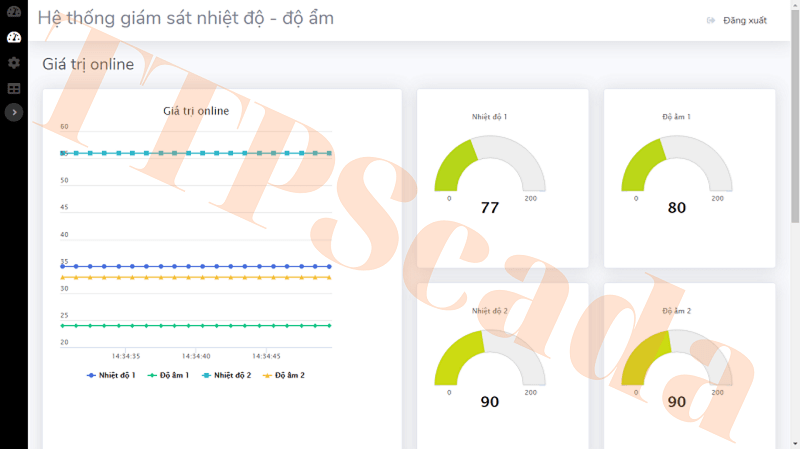Click the logout arrow icon
This screenshot has height=449, width=800.
click(711, 20)
